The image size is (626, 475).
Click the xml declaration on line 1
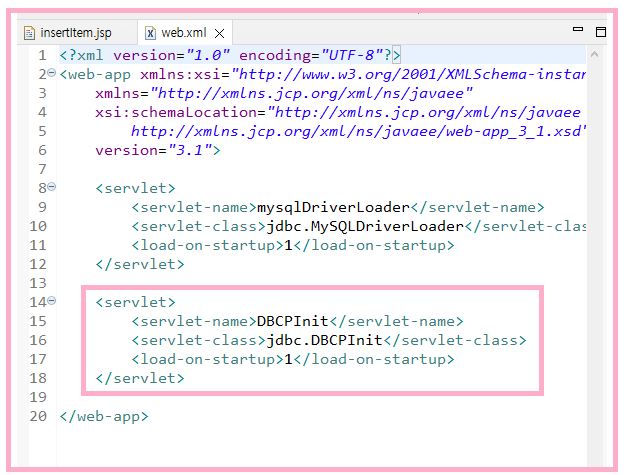point(230,55)
